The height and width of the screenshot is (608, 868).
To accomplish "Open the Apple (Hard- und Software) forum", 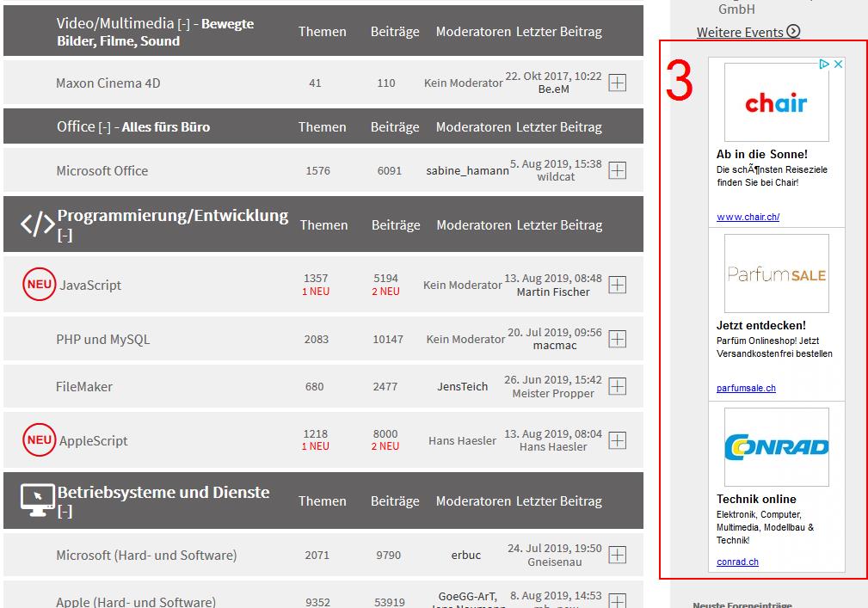I will [136, 602].
